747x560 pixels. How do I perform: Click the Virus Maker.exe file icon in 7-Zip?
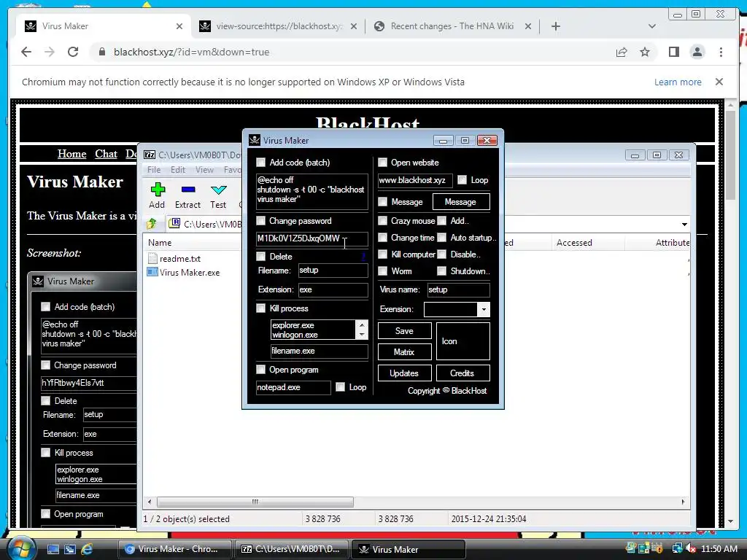click(152, 273)
